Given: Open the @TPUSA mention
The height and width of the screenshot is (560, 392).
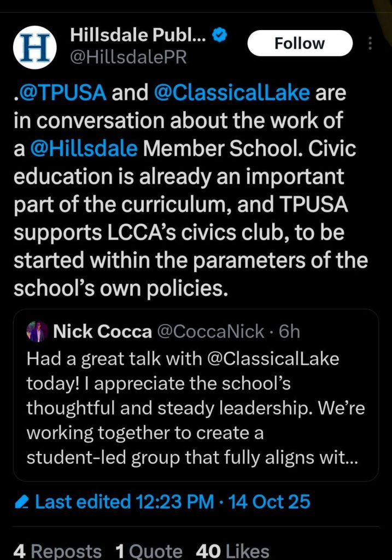Looking at the screenshot, I should 60,92.
